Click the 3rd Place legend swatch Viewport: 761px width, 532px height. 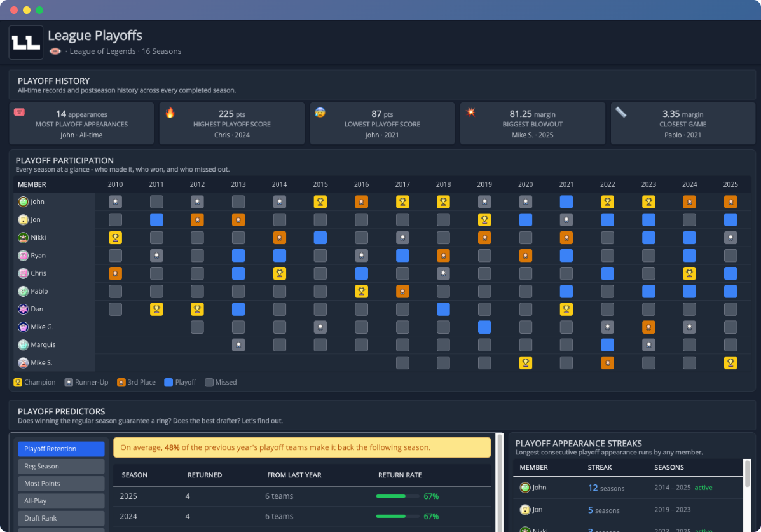click(x=121, y=383)
